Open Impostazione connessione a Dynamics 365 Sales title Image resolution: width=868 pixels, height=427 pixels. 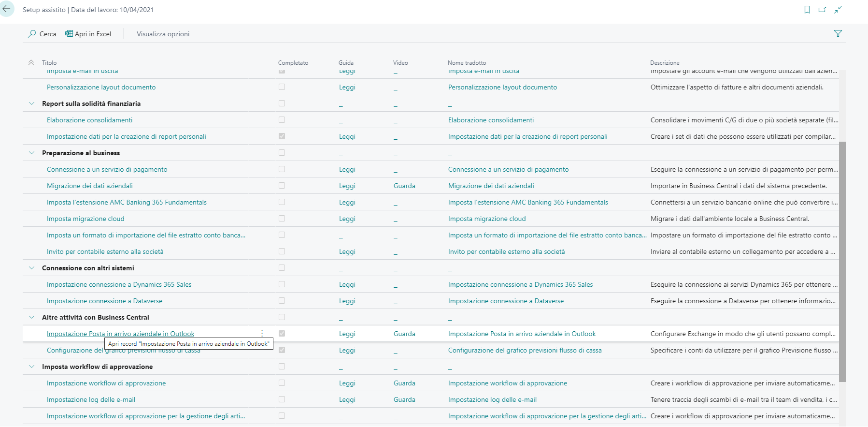pyautogui.click(x=119, y=284)
